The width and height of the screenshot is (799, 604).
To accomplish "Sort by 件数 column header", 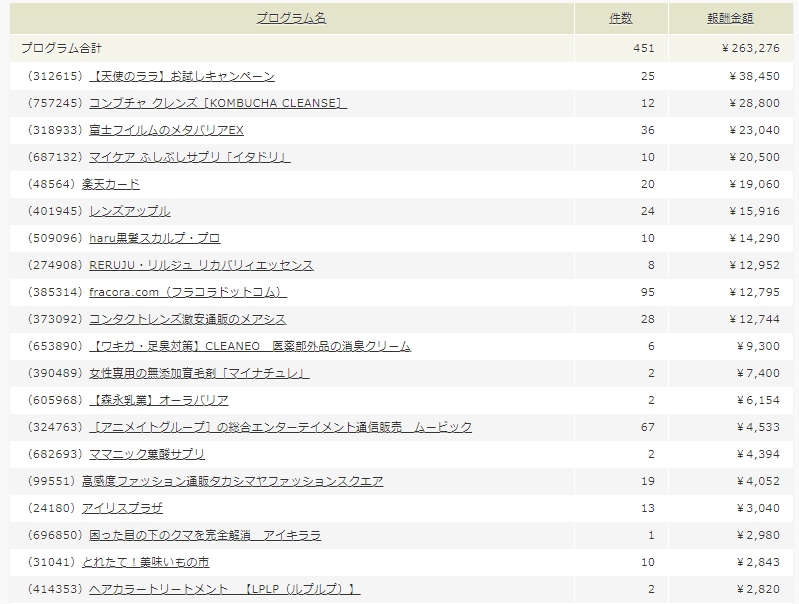I will tap(621, 18).
